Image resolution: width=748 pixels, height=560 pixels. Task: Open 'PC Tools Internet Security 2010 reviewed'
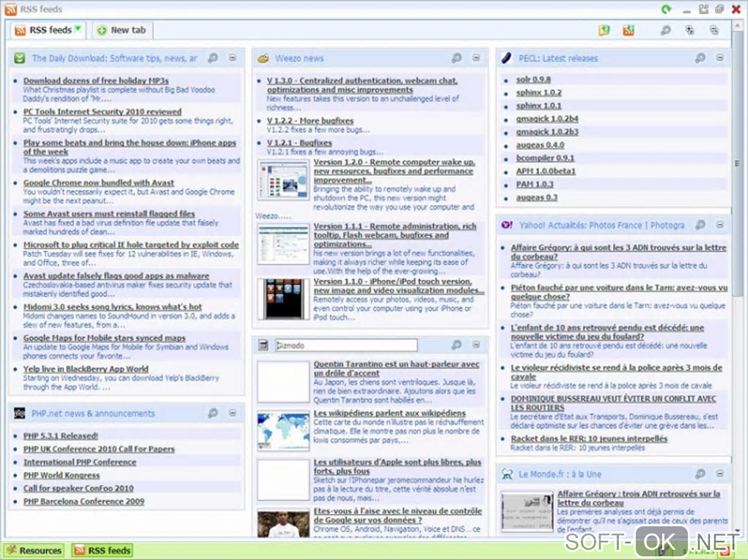103,111
